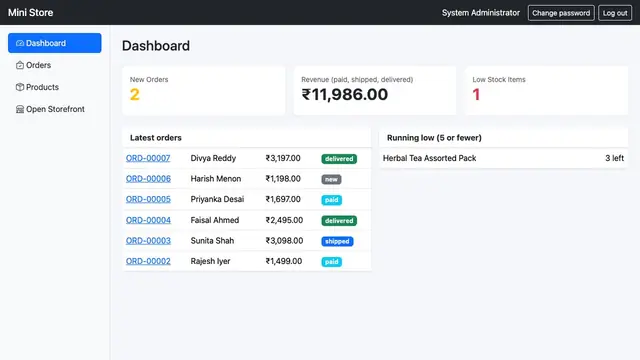The image size is (640, 360).
Task: Click the Low Stock Items card label
Action: point(499,80)
